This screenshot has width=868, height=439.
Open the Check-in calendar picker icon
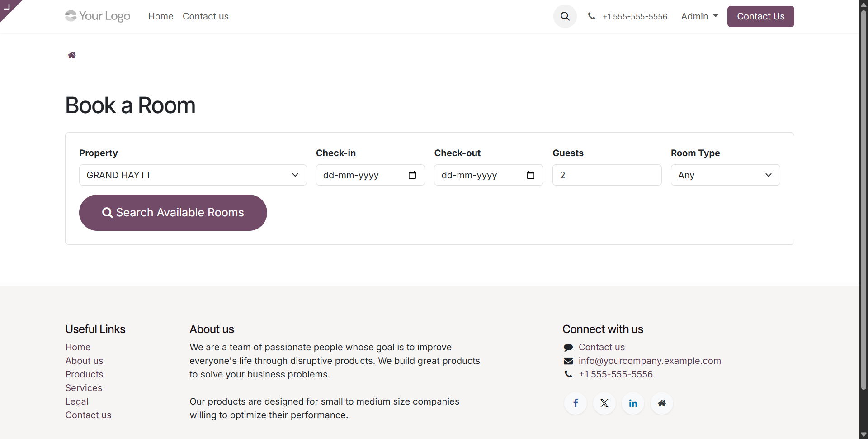(412, 175)
